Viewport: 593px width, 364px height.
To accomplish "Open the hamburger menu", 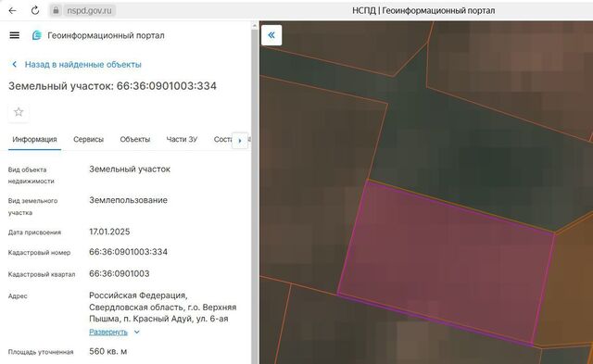I will (15, 35).
